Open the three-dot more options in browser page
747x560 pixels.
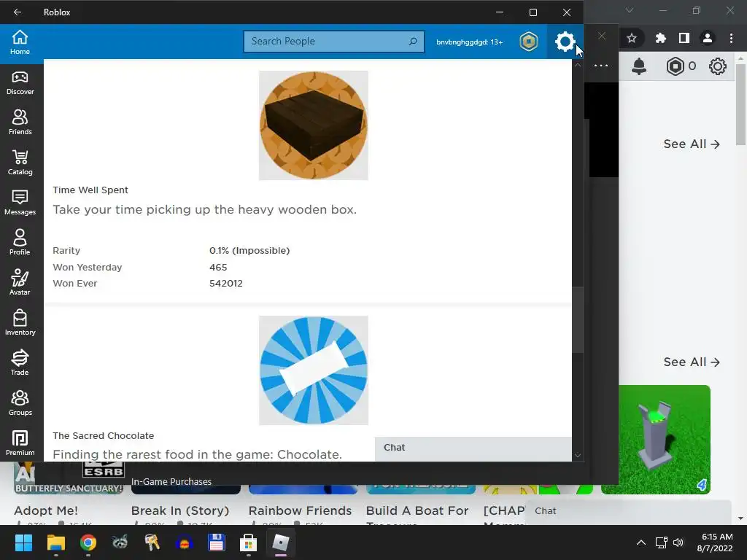point(601,66)
